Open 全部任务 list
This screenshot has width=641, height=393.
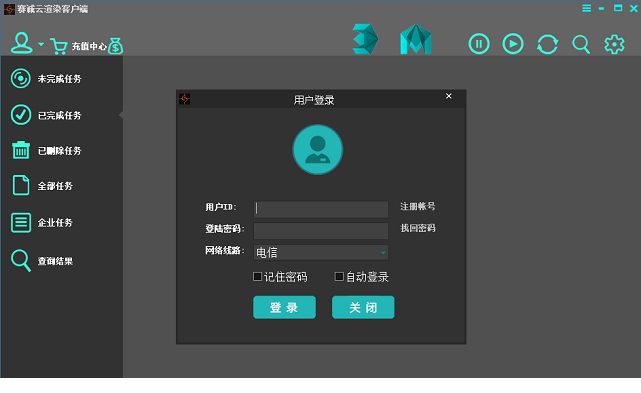(x=55, y=186)
